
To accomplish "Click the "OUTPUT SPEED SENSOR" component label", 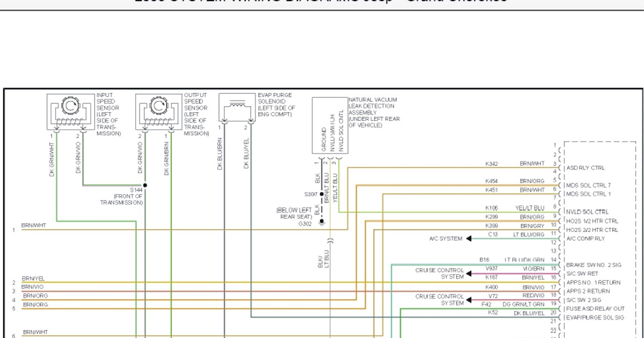I will (x=196, y=114).
